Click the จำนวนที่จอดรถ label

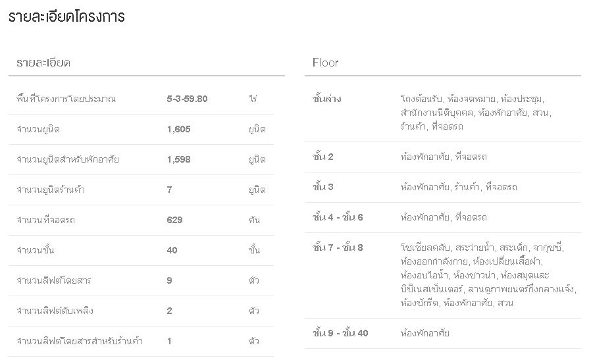(x=46, y=220)
